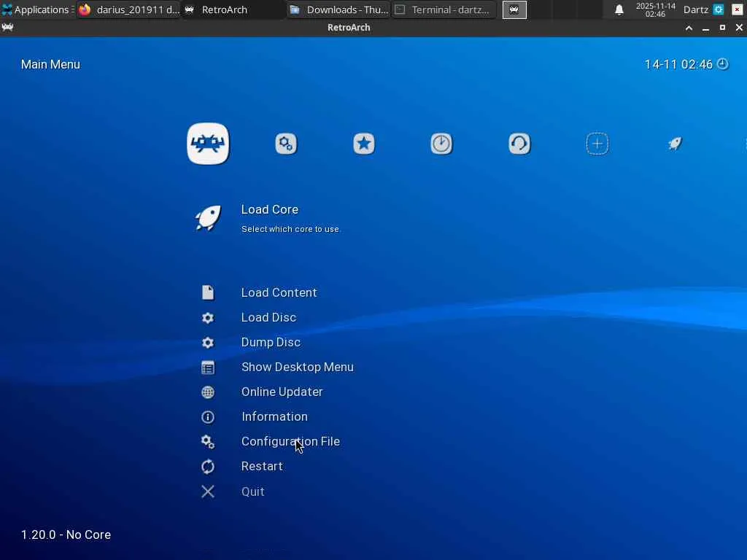Click the gear icon beside Dump Disc

click(x=208, y=343)
